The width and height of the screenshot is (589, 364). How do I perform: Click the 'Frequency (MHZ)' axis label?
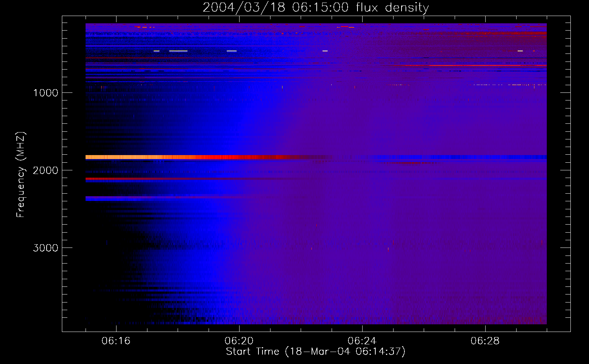pyautogui.click(x=21, y=175)
